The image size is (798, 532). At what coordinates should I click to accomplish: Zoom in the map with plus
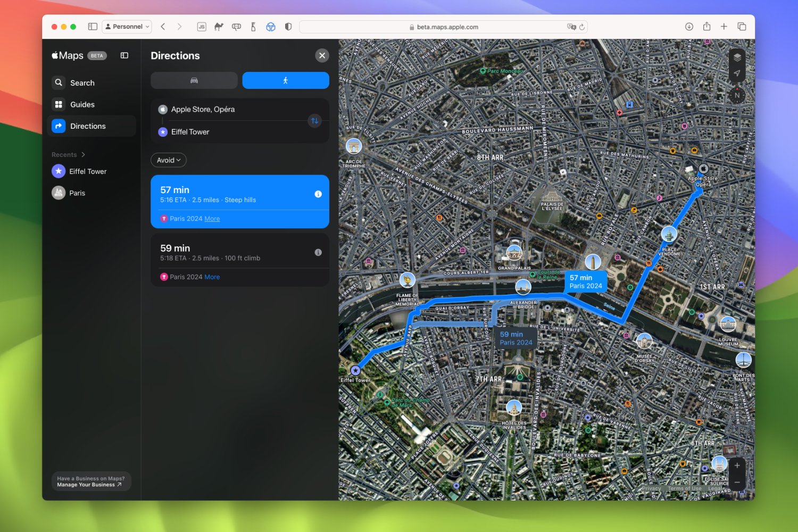click(737, 465)
